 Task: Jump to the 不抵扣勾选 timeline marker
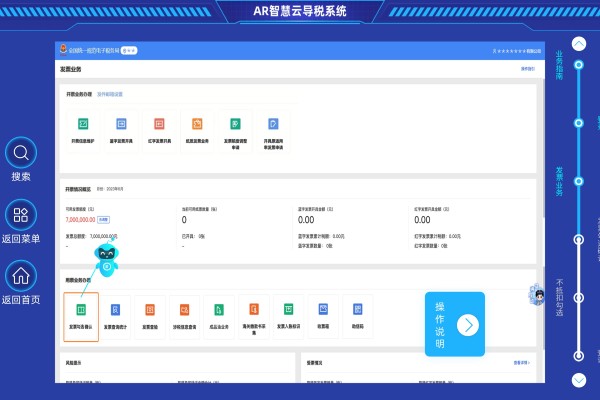pyautogui.click(x=579, y=297)
